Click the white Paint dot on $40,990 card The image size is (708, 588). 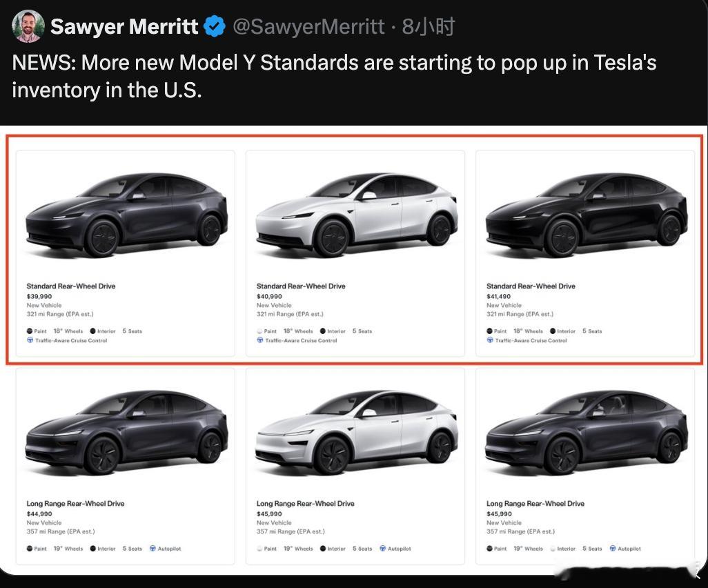pos(259,331)
